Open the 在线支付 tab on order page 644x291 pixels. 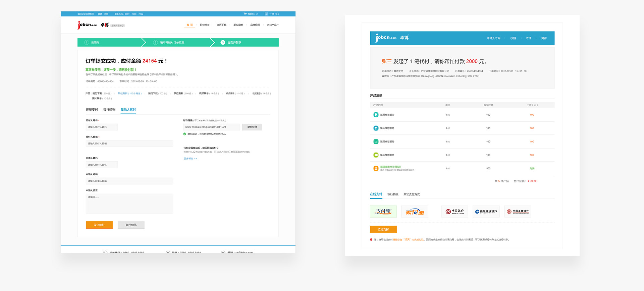tap(92, 110)
